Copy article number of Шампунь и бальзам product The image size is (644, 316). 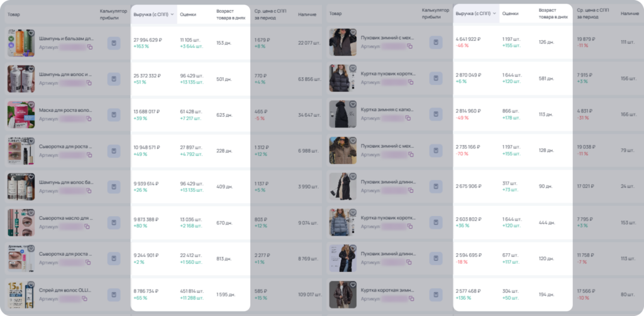pos(89,47)
